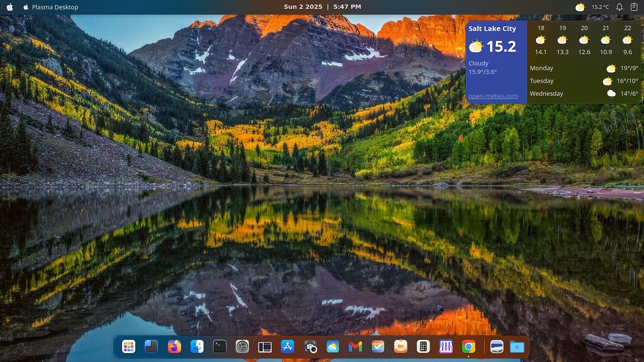
Task: Open the notifications bell in top panel
Action: (619, 7)
